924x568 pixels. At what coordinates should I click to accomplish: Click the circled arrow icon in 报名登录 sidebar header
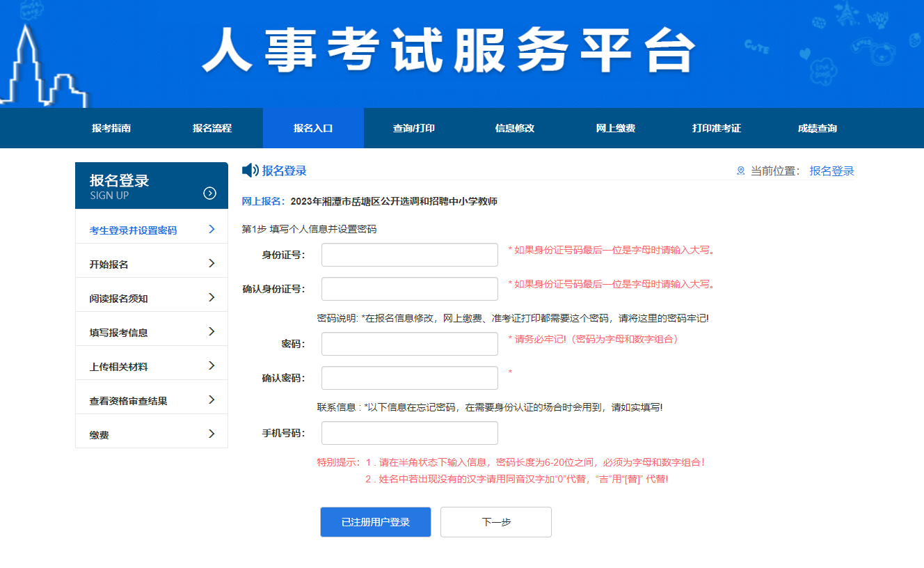tap(209, 194)
